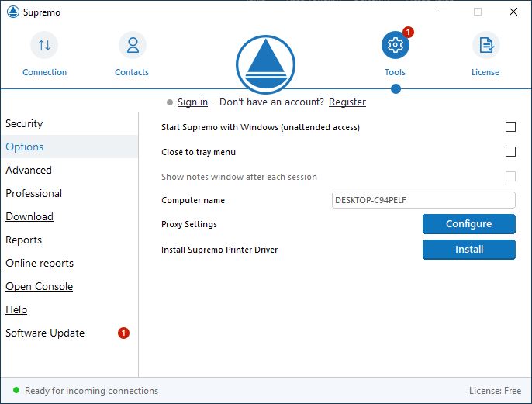Open the Contacts person icon
The width and height of the screenshot is (532, 404).
pos(133,45)
